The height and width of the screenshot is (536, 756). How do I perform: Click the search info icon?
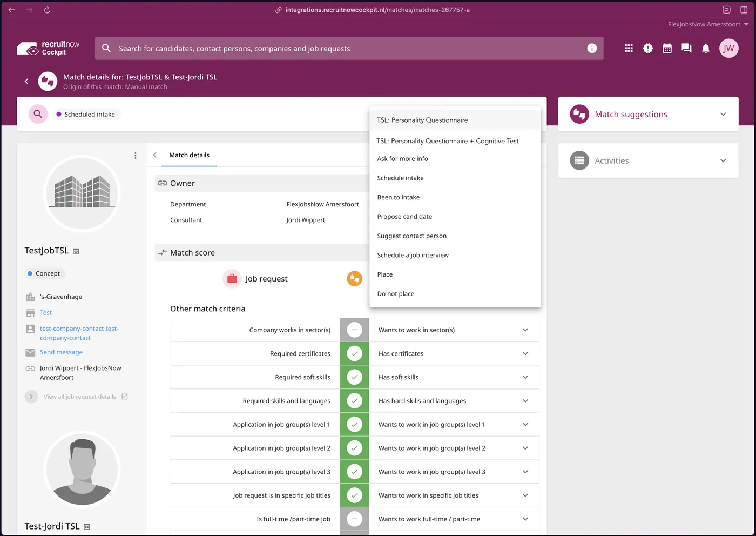[592, 49]
